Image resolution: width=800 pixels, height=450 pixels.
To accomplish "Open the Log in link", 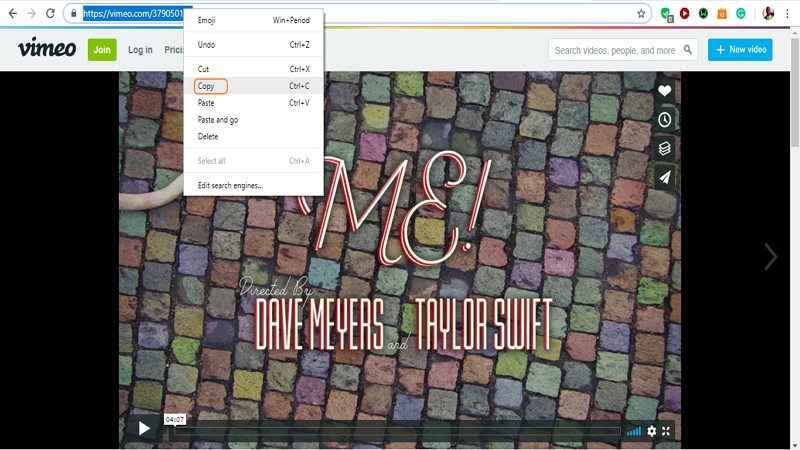I will 140,49.
